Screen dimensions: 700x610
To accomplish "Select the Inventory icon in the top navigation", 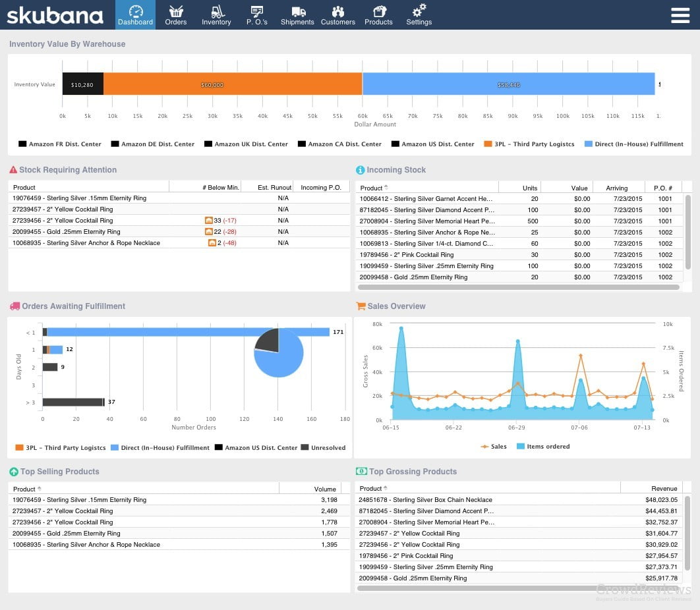I will coord(216,14).
